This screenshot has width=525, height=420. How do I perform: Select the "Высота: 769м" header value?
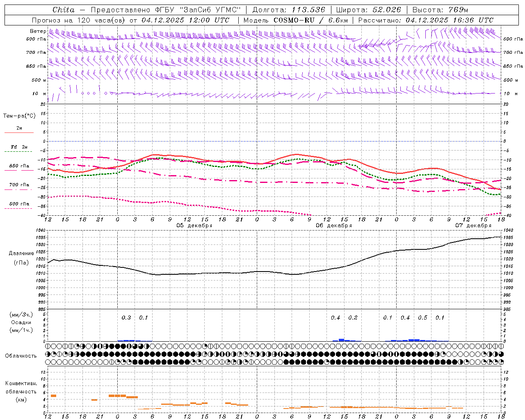pyautogui.click(x=440, y=10)
